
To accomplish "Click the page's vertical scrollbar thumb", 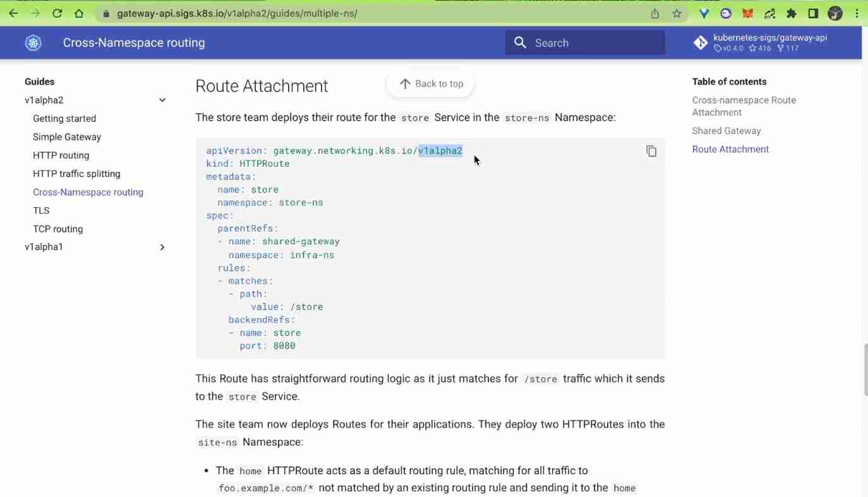I will tap(864, 369).
